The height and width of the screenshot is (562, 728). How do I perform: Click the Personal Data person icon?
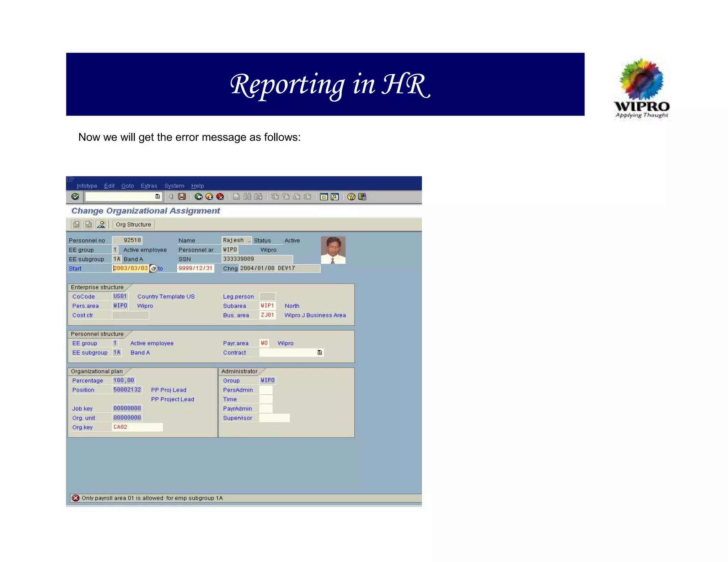(101, 224)
